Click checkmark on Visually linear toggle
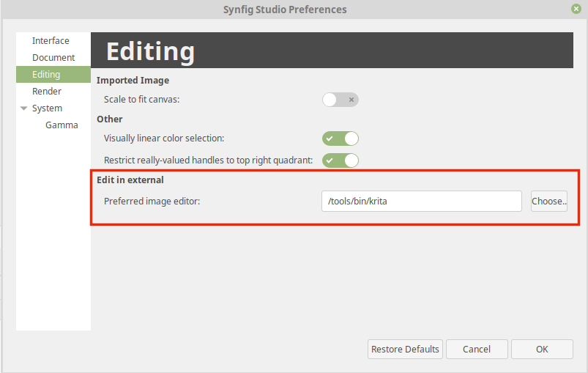 point(330,139)
